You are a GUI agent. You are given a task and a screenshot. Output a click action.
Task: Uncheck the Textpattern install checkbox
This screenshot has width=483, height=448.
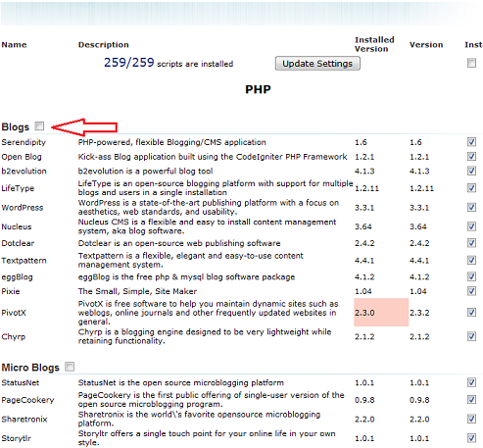click(x=471, y=260)
